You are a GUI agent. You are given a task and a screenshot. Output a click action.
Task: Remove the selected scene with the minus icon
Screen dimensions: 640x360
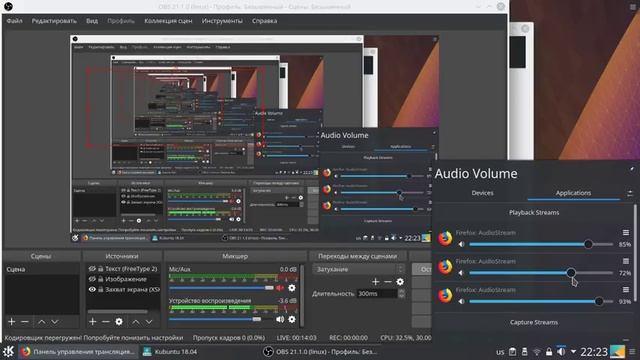(24, 322)
